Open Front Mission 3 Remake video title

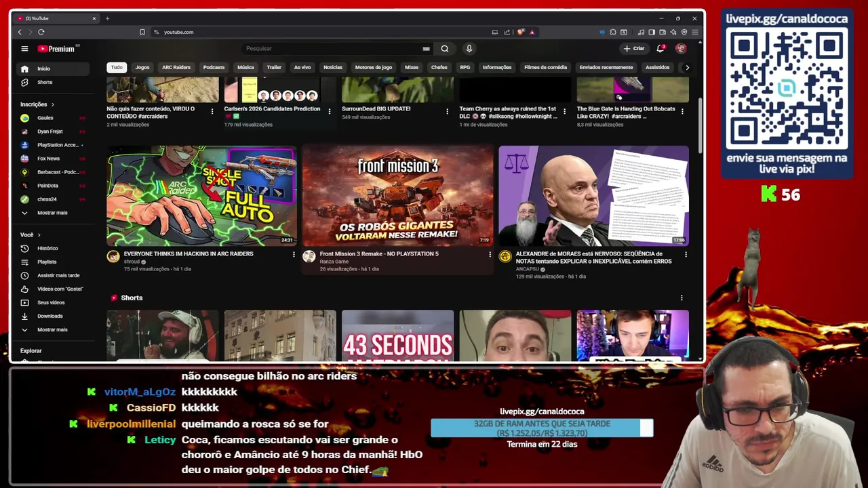coord(379,254)
